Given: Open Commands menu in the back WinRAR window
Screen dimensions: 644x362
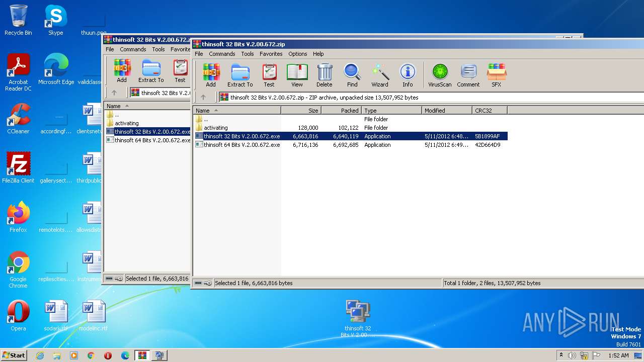Looking at the screenshot, I should click(133, 49).
